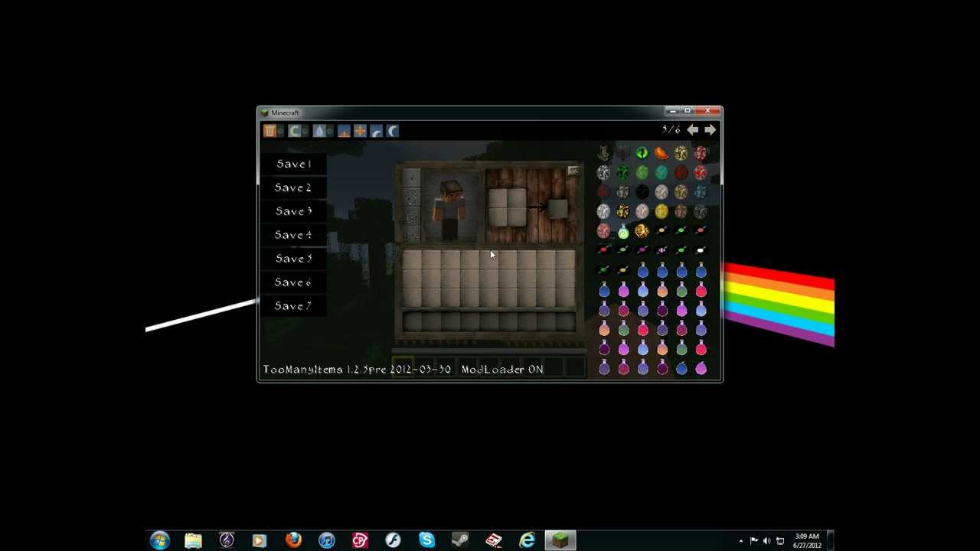Open Skype from the taskbar

pyautogui.click(x=426, y=540)
